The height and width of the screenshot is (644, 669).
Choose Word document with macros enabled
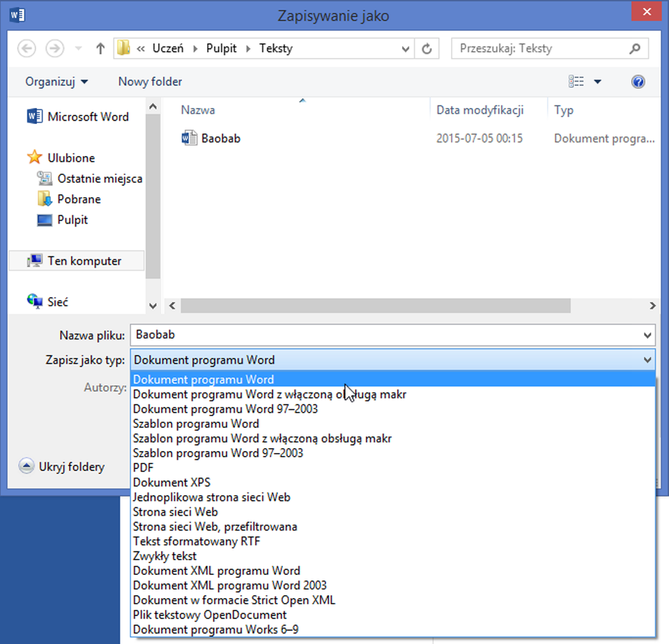[392, 394]
